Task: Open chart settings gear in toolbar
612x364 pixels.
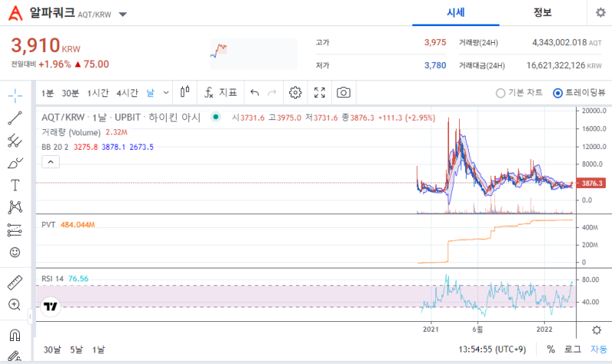Action: (x=295, y=93)
